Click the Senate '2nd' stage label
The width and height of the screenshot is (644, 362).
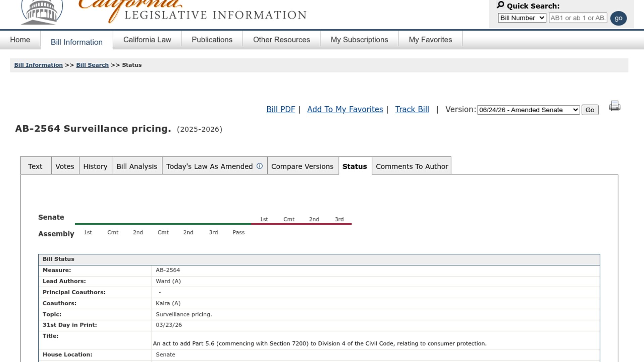tap(314, 219)
